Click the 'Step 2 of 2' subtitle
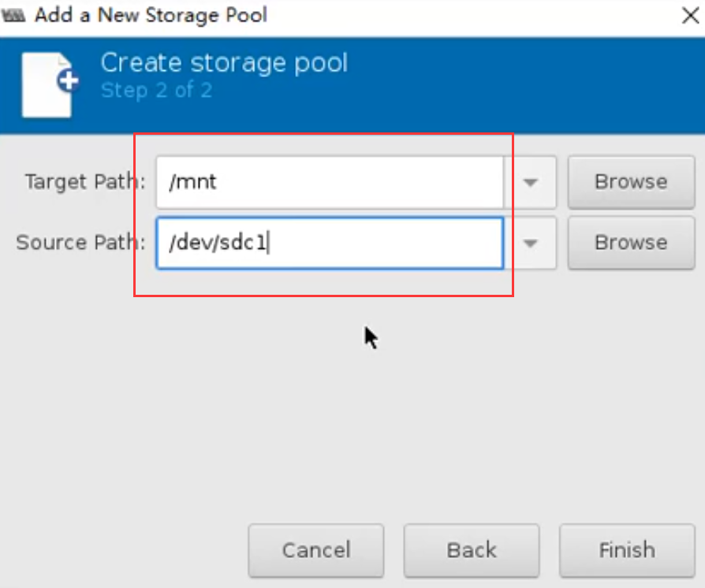The height and width of the screenshot is (588, 705). (x=156, y=90)
